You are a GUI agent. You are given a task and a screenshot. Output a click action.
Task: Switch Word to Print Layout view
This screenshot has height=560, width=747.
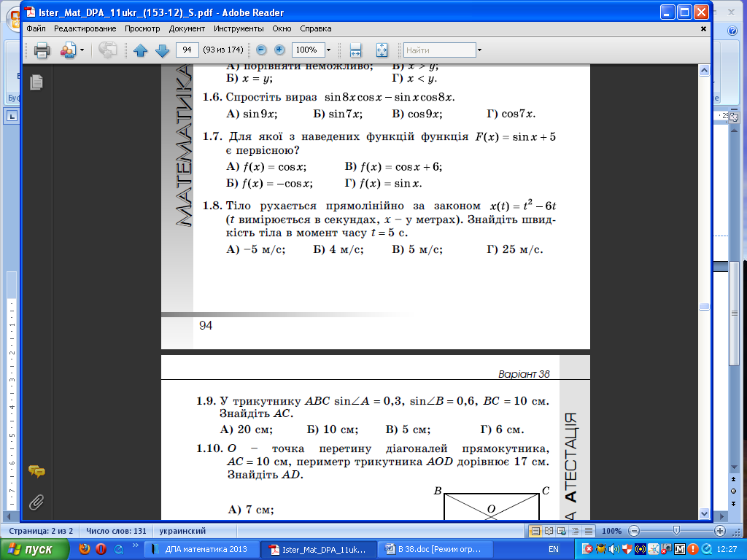pos(535,531)
